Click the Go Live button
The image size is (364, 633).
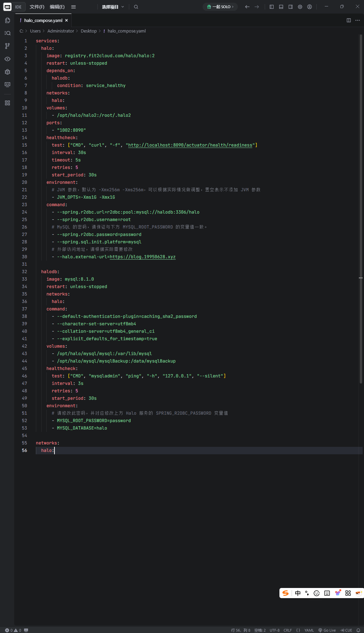[x=327, y=630]
